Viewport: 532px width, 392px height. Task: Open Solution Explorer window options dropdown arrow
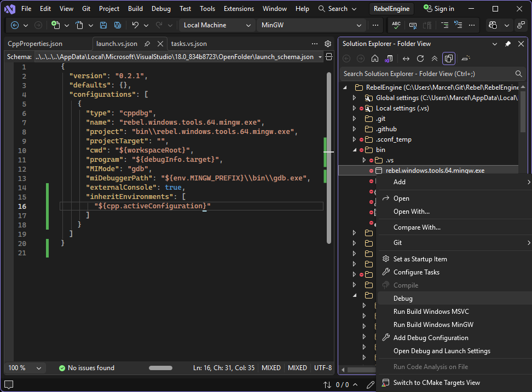point(495,44)
